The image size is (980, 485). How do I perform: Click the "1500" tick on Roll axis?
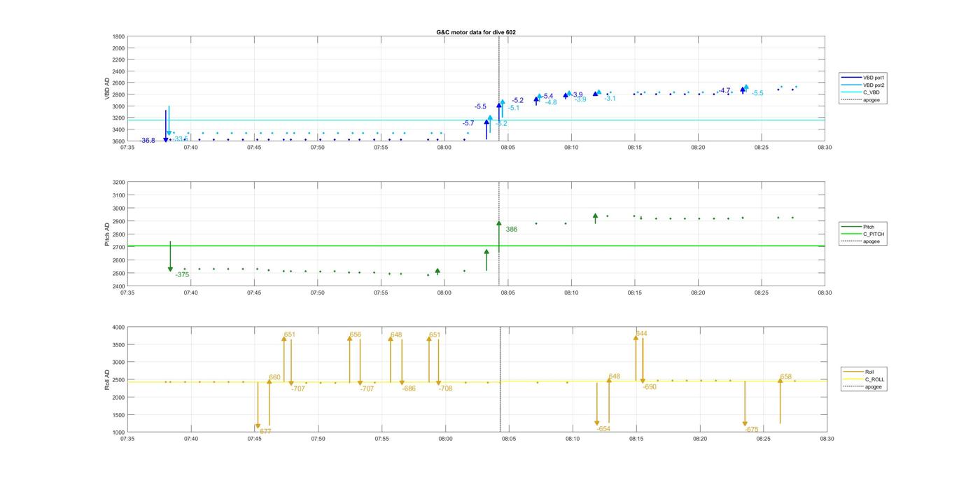(x=118, y=415)
